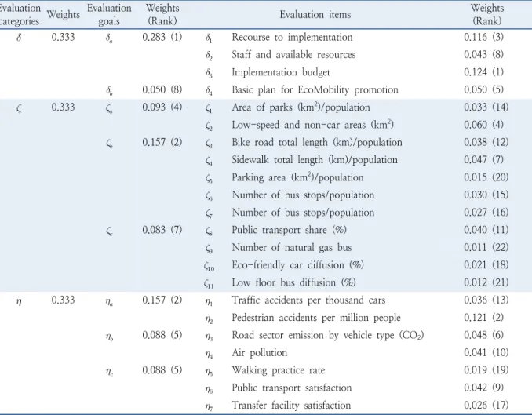This screenshot has width=532, height=415.
Task: Select weight value '0.041 (10)'
Action: click(x=486, y=352)
